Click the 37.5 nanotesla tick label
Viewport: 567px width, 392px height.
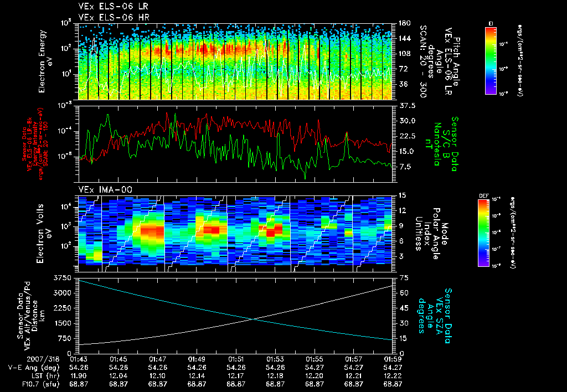pyautogui.click(x=407, y=106)
